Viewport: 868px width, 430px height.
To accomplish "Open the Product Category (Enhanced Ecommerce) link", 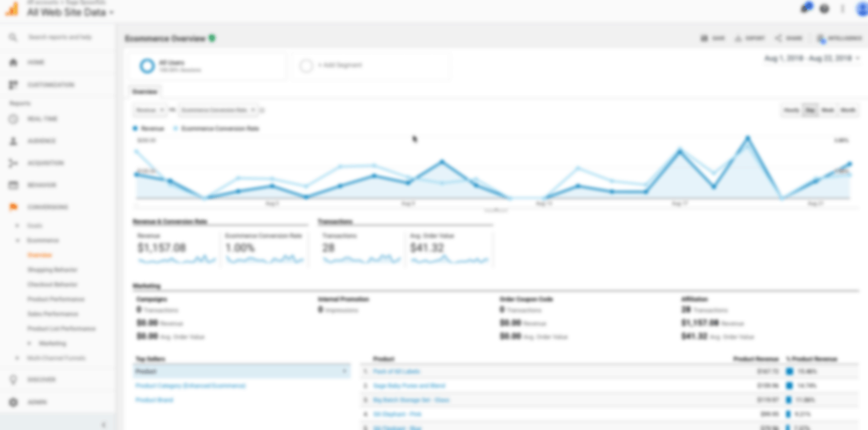I will [x=190, y=385].
